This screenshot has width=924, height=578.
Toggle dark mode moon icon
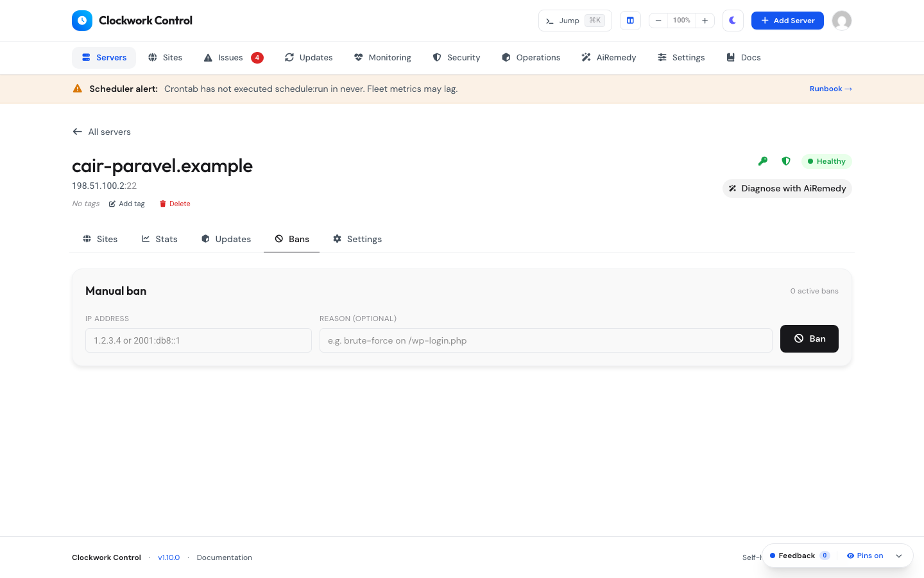pyautogui.click(x=733, y=21)
